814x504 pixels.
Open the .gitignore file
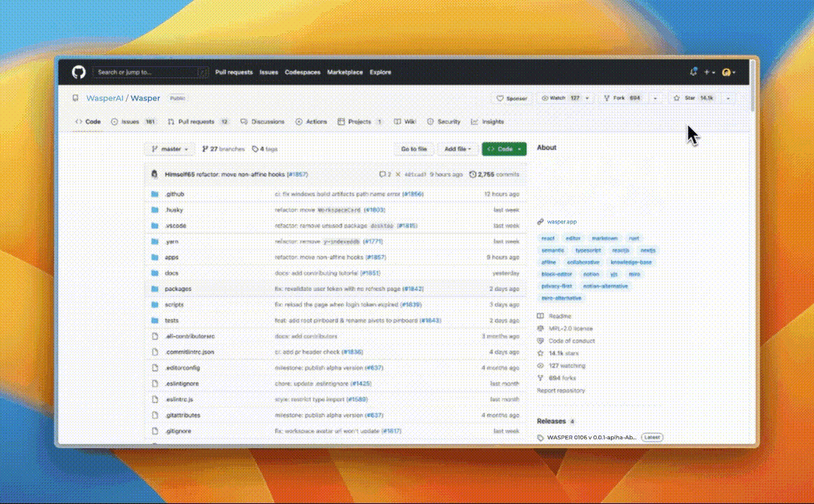point(178,431)
